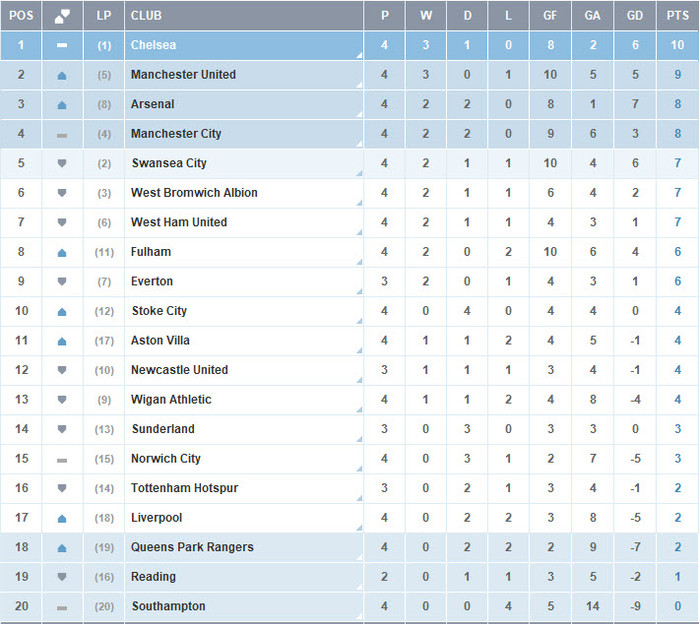The height and width of the screenshot is (624, 700).
Task: Click the movement arrows icon in the header
Action: pyautogui.click(x=62, y=16)
